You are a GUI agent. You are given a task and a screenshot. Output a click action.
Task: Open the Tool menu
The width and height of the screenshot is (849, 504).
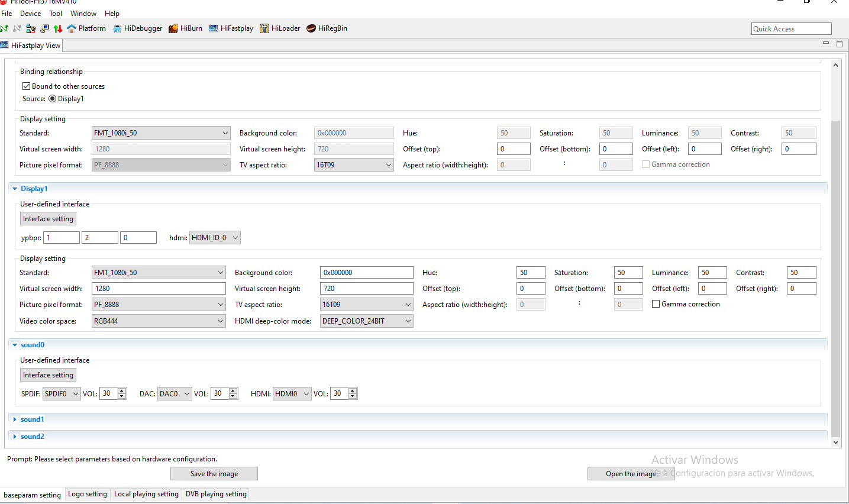tap(56, 14)
